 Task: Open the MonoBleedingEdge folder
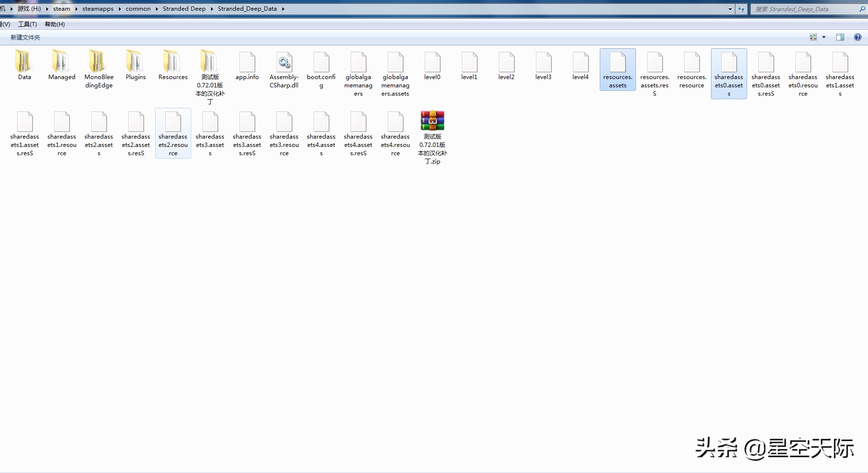[99, 69]
